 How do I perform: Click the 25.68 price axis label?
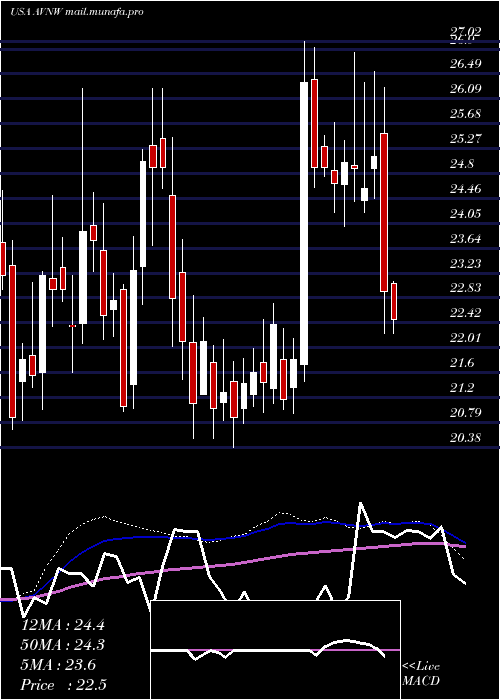[x=465, y=114]
